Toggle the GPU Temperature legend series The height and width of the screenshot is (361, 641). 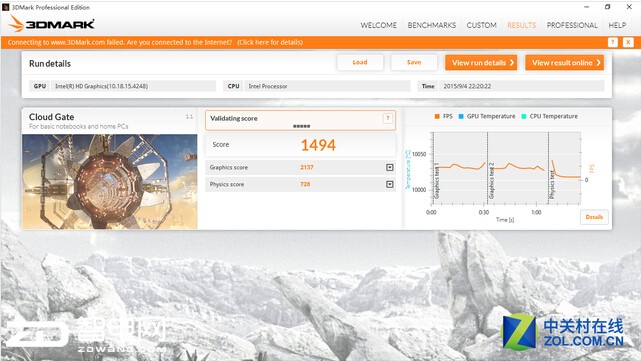pos(486,117)
